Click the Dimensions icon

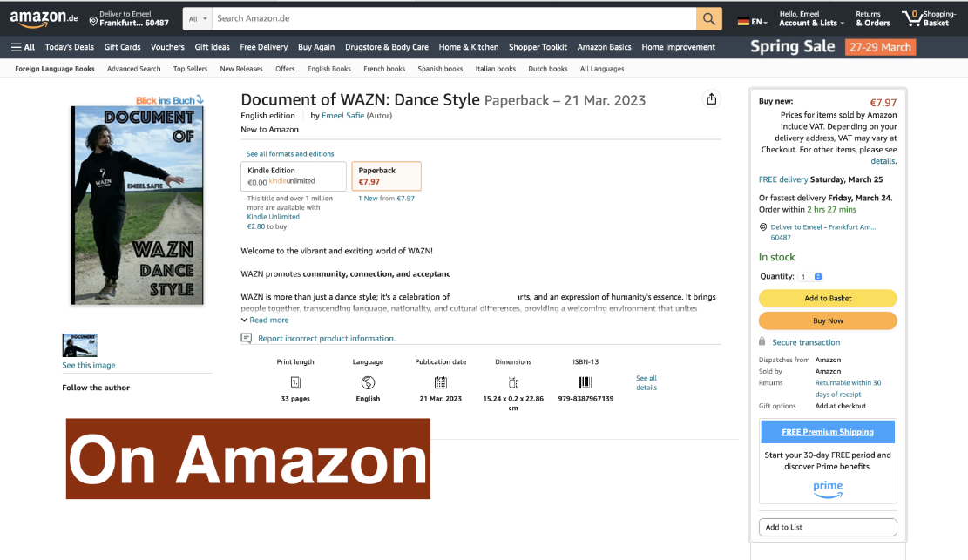coord(513,383)
